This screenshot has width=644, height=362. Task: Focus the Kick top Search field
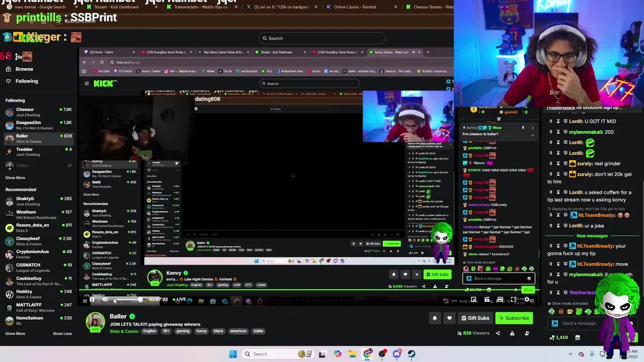coord(322,38)
